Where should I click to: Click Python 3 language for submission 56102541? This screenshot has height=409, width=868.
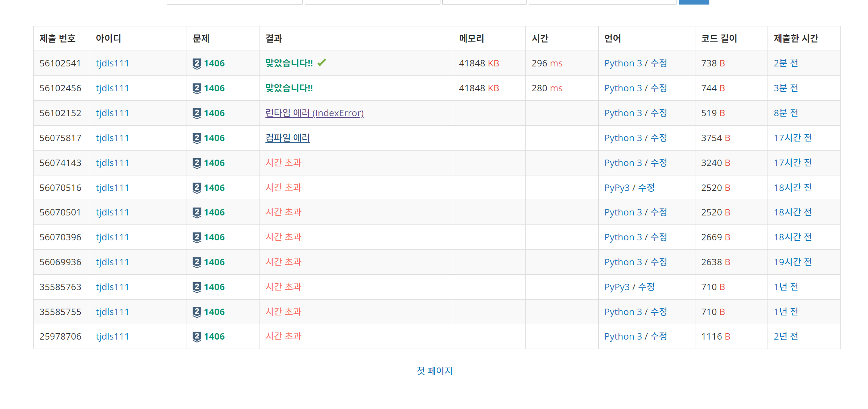623,63
